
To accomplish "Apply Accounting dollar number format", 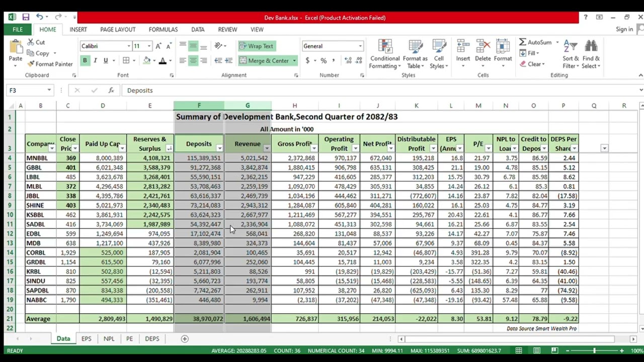I will 307,61.
